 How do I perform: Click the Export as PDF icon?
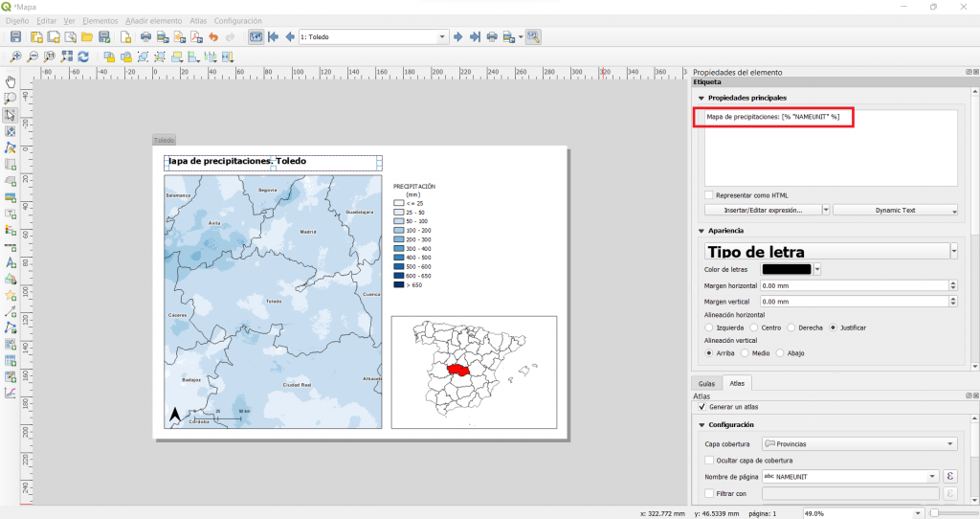tap(196, 37)
